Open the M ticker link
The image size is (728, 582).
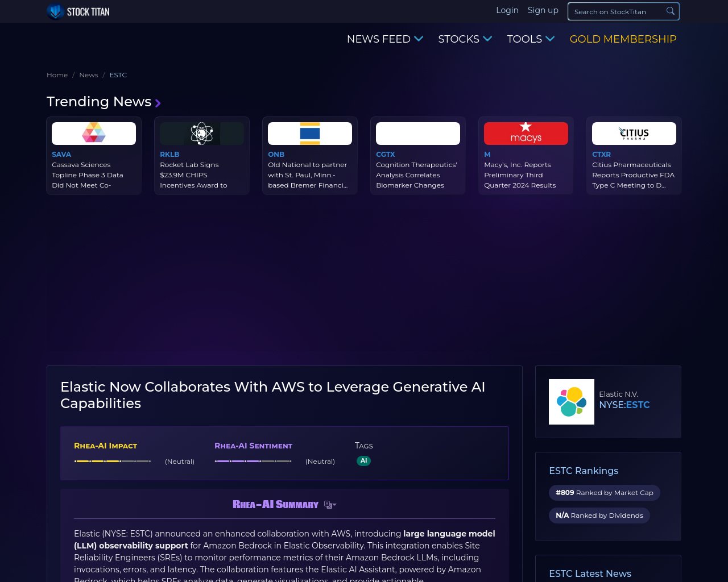487,155
